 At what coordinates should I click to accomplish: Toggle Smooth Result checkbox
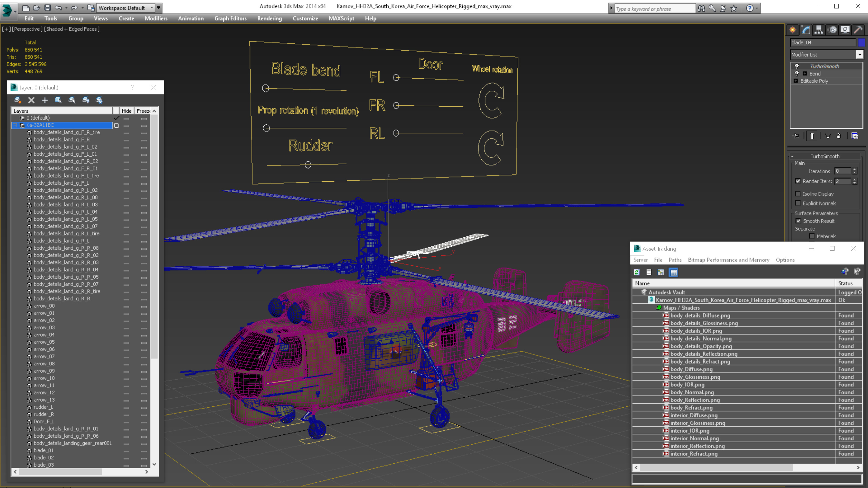coord(798,221)
